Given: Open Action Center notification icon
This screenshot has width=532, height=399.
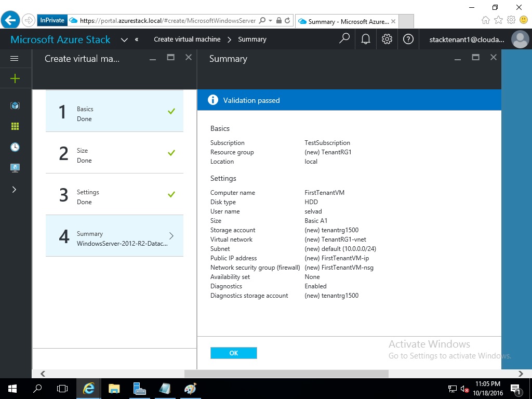Looking at the screenshot, I should point(515,389).
